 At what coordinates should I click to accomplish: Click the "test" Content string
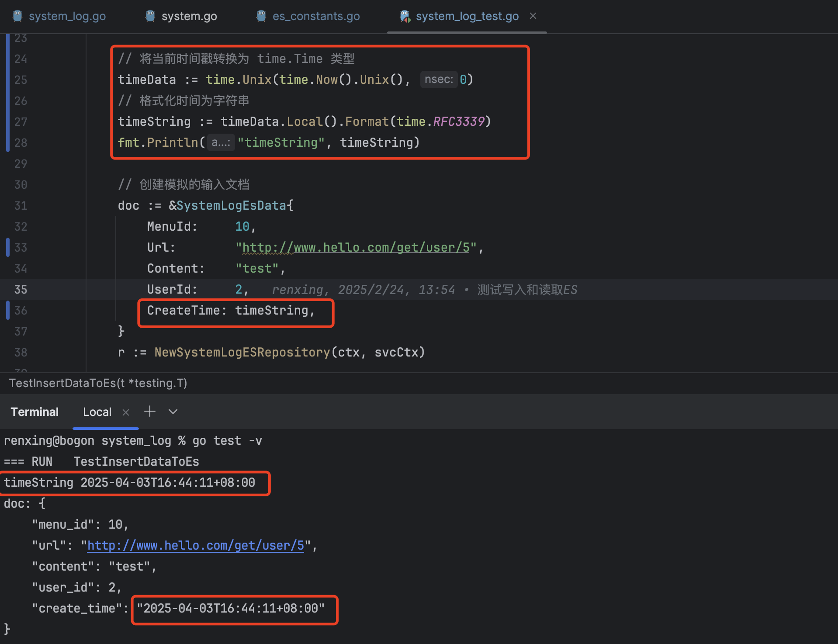click(257, 269)
